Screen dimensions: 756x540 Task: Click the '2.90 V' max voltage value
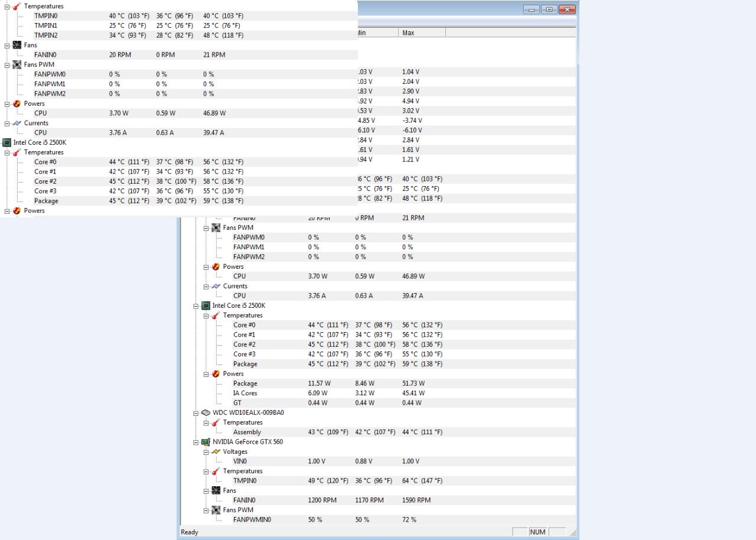pyautogui.click(x=411, y=91)
